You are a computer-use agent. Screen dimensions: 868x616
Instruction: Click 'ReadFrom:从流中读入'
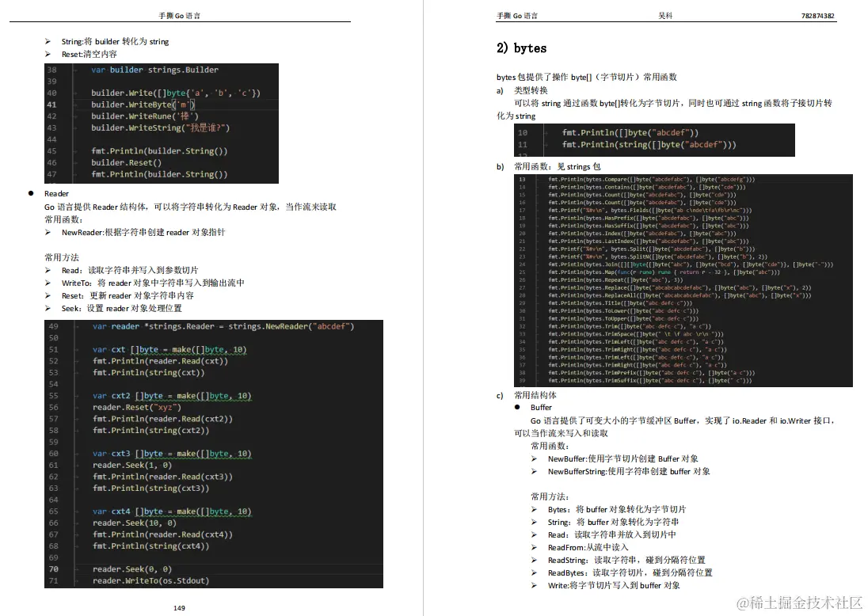click(x=588, y=547)
